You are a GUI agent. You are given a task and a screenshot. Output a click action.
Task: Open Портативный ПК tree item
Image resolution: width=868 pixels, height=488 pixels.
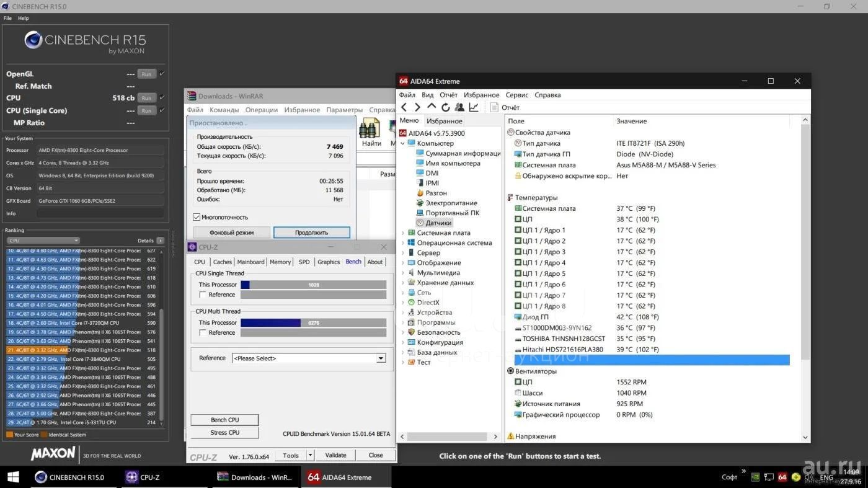pyautogui.click(x=448, y=213)
